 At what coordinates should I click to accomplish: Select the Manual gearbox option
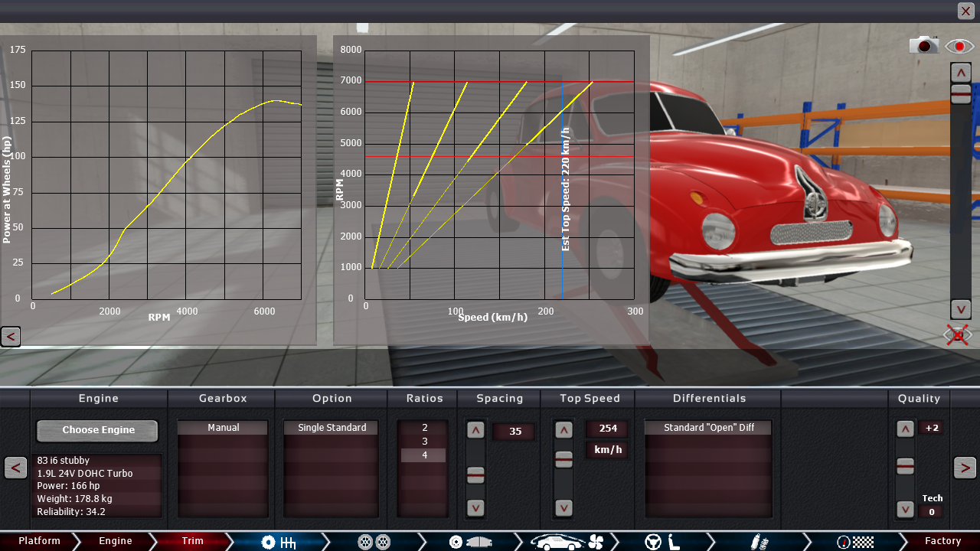click(224, 428)
